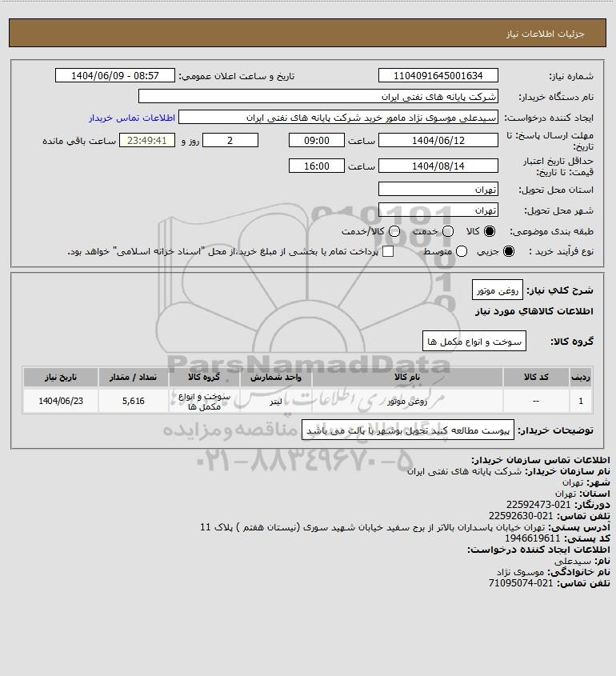Screen dimensions: 616x676
Task: Click the postal code 1946619611
Action: [x=532, y=538]
